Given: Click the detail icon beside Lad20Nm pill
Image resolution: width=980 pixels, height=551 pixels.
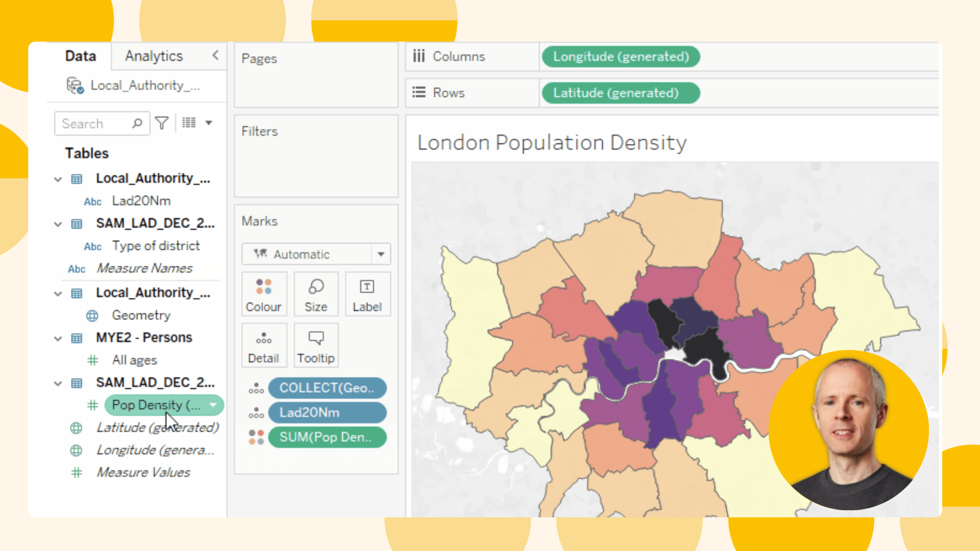Looking at the screenshot, I should (x=256, y=413).
